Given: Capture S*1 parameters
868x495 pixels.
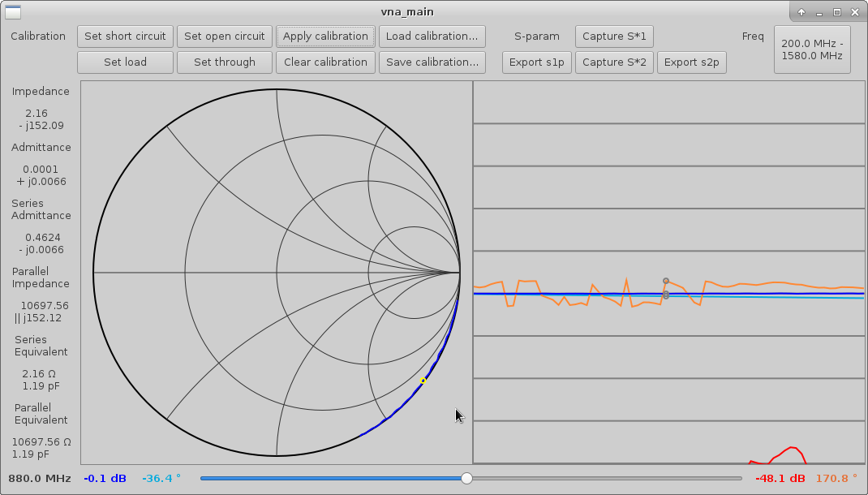Looking at the screenshot, I should 614,37.
